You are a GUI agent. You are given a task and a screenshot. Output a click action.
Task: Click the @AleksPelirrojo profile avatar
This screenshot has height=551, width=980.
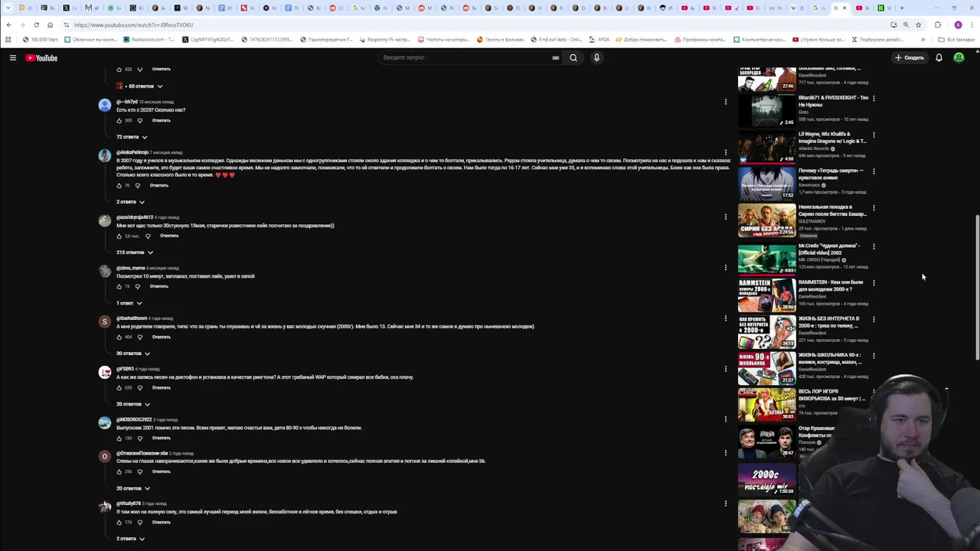(104, 156)
